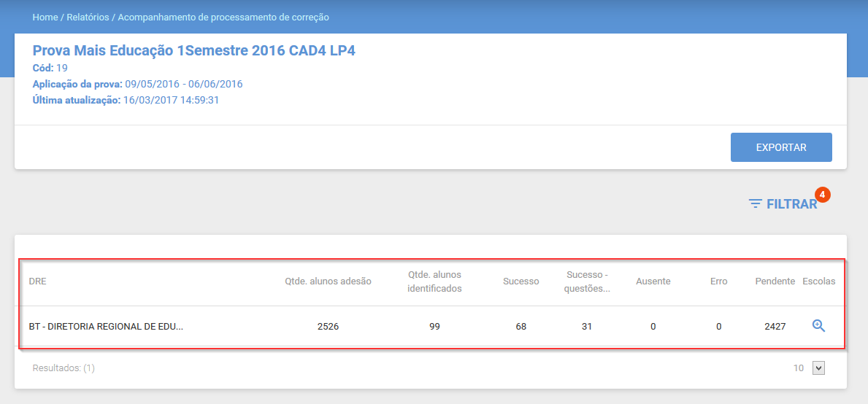Click the Erro column header
This screenshot has width=868, height=404.
point(718,281)
